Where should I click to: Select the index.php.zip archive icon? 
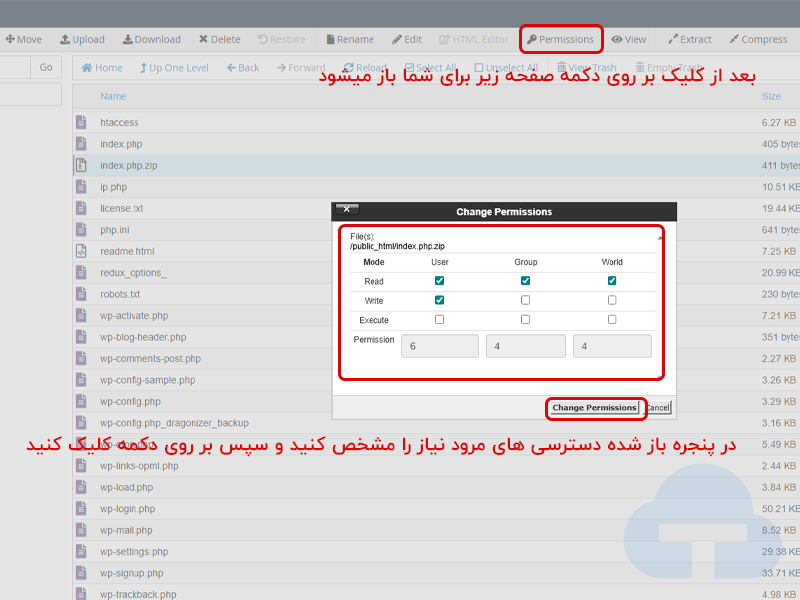[81, 165]
